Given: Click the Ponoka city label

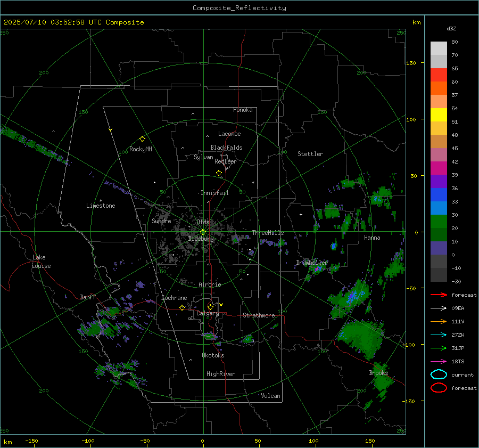Looking at the screenshot, I should tap(243, 110).
